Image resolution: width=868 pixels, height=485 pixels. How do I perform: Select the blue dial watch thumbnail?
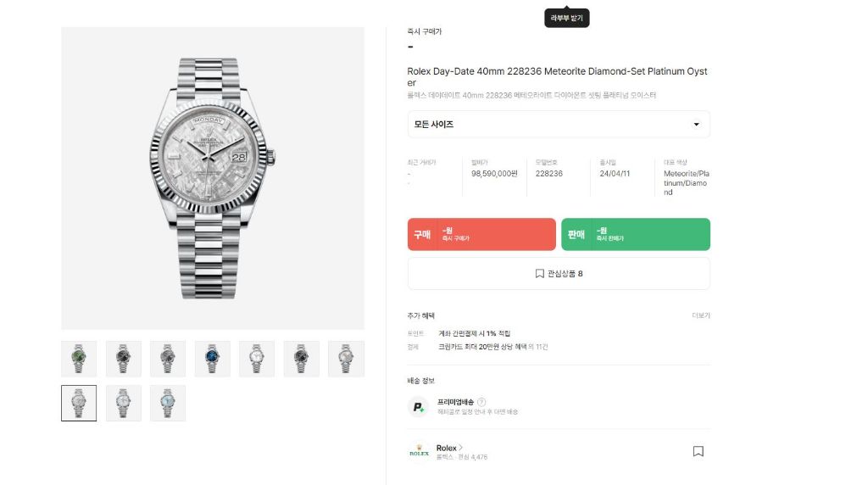click(212, 359)
